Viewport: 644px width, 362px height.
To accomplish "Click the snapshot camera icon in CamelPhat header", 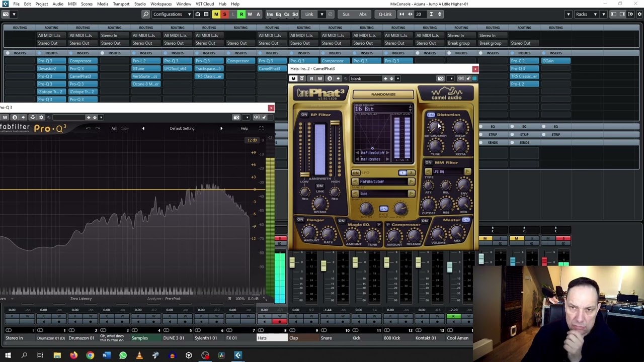I will [441, 78].
